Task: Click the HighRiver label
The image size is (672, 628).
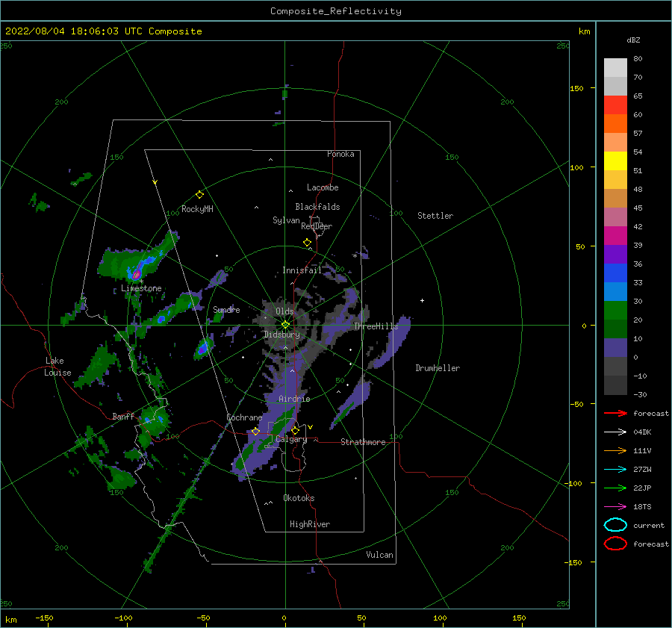Action: (x=310, y=524)
